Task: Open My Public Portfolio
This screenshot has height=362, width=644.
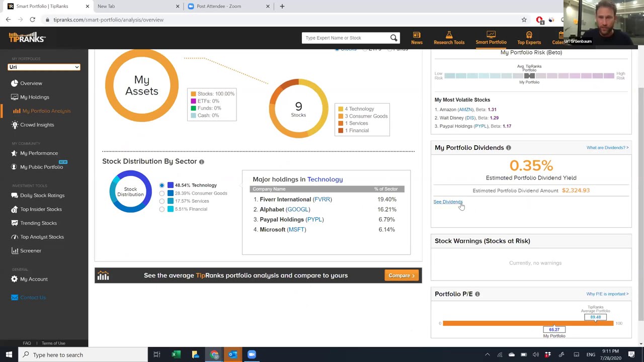Action: point(37,167)
